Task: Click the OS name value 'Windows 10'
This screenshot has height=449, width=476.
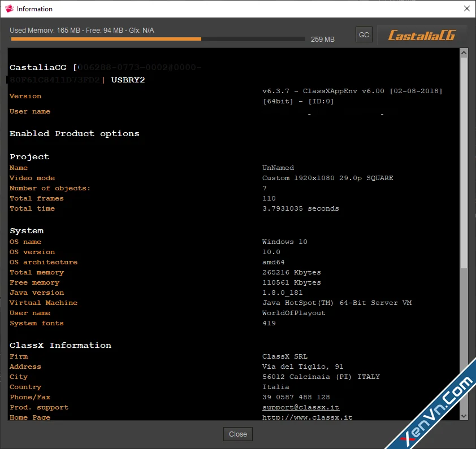Action: (x=285, y=242)
